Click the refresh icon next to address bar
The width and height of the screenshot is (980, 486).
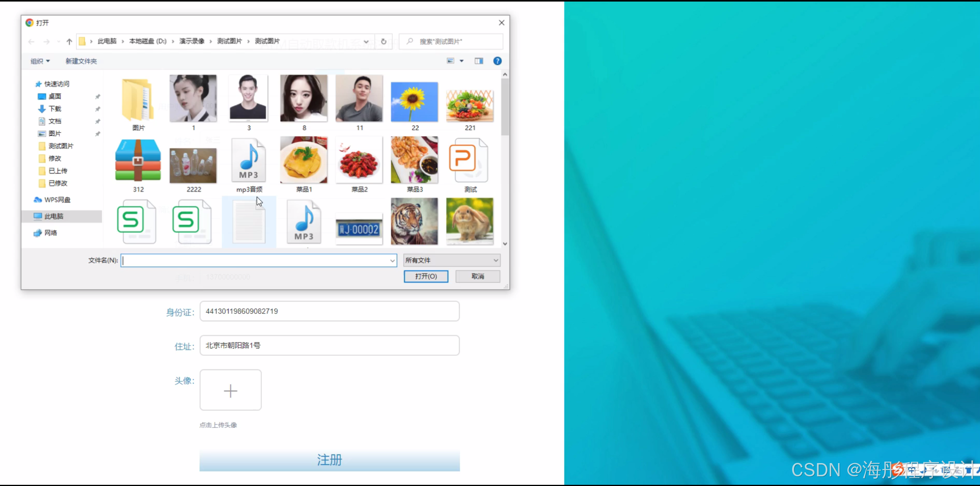click(383, 41)
